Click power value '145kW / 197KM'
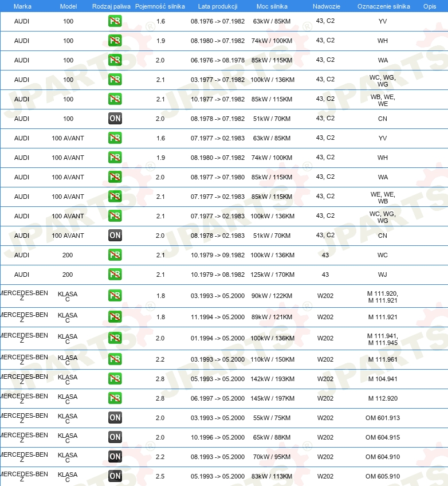This screenshot has width=448, height=486. pos(272,398)
